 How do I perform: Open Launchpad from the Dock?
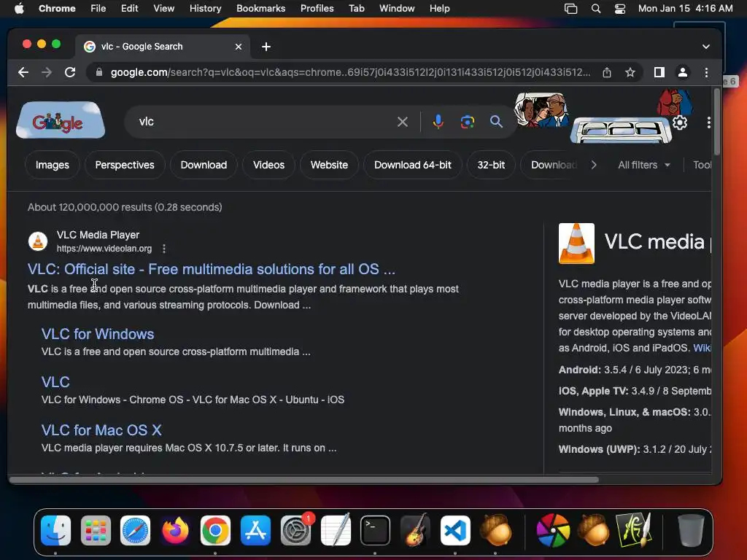pyautogui.click(x=96, y=530)
